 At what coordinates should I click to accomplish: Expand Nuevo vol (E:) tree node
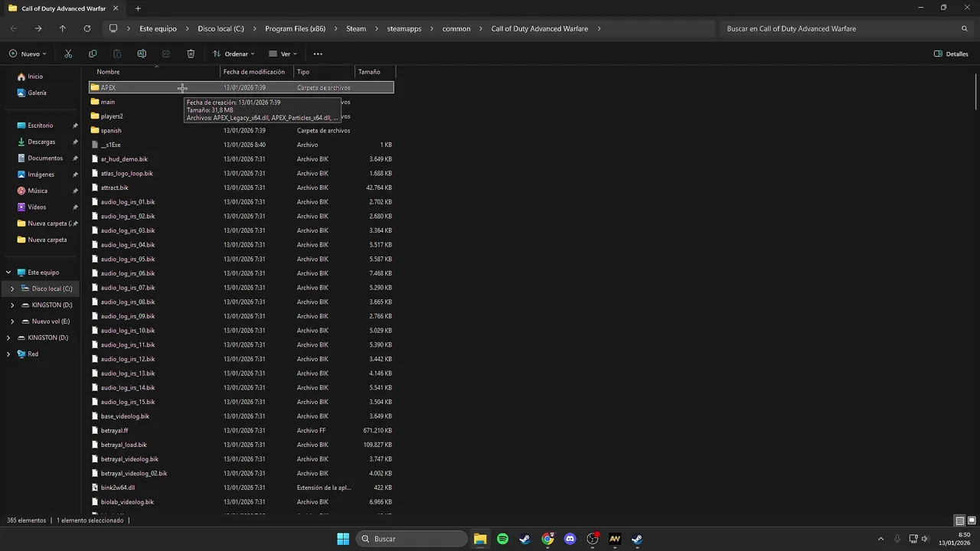pyautogui.click(x=11, y=321)
